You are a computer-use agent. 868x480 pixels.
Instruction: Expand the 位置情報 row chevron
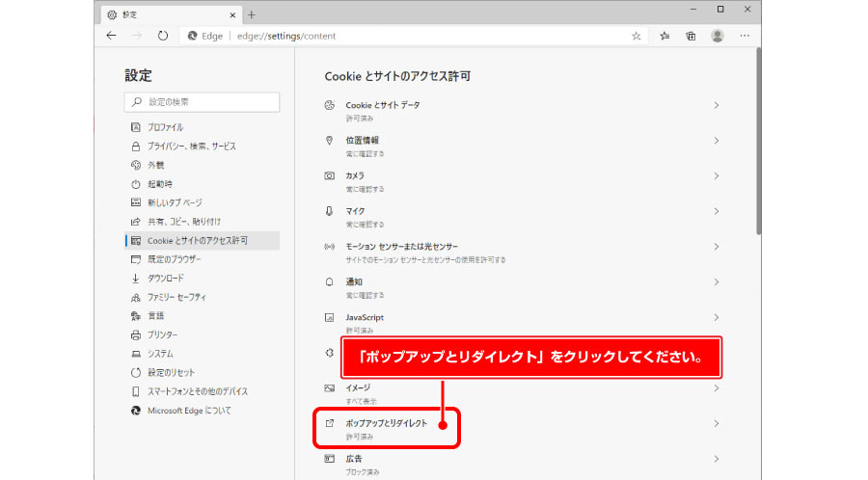click(x=717, y=141)
